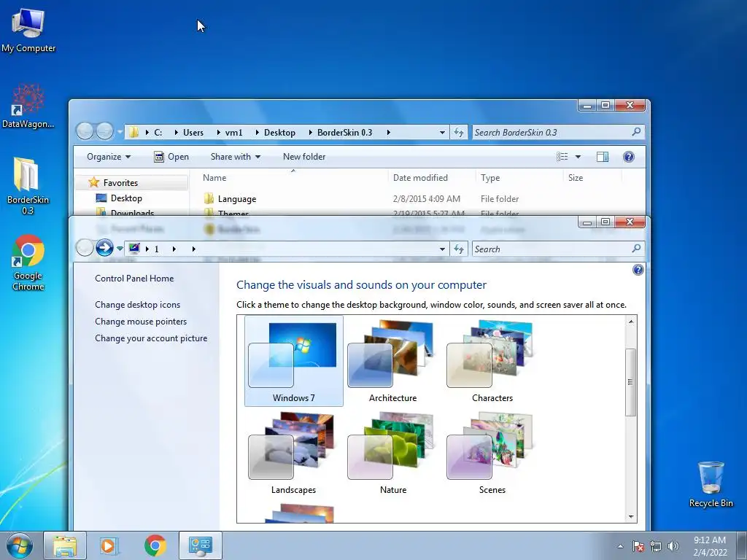Screen dimensions: 747x560
Task: Click theme list scroll up arrow
Action: click(631, 322)
